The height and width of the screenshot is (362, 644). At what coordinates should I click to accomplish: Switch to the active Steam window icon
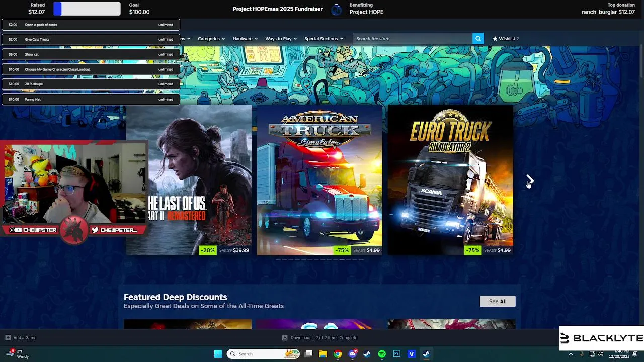(426, 354)
